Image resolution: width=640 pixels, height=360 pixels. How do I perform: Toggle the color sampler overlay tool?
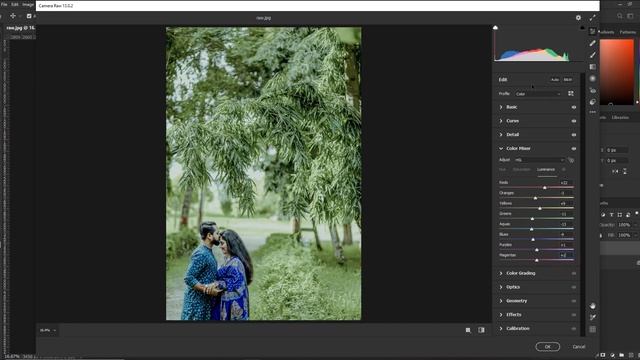tap(593, 317)
